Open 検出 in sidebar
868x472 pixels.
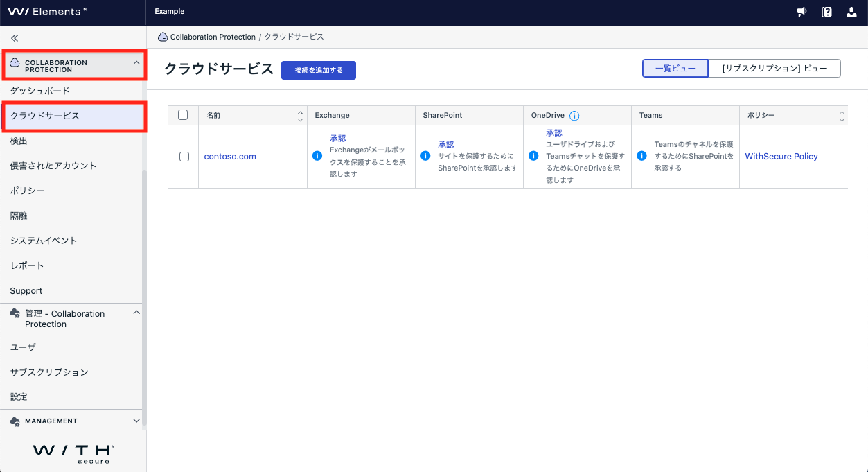click(19, 141)
